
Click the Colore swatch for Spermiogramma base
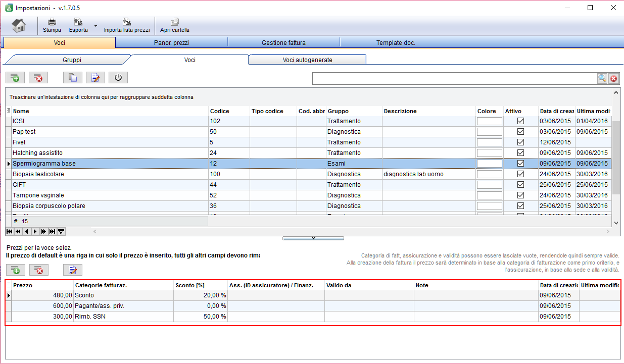pyautogui.click(x=490, y=164)
